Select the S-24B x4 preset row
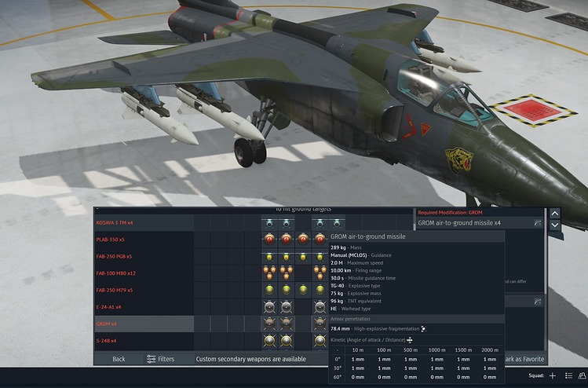The height and width of the screenshot is (388, 588). [144, 341]
